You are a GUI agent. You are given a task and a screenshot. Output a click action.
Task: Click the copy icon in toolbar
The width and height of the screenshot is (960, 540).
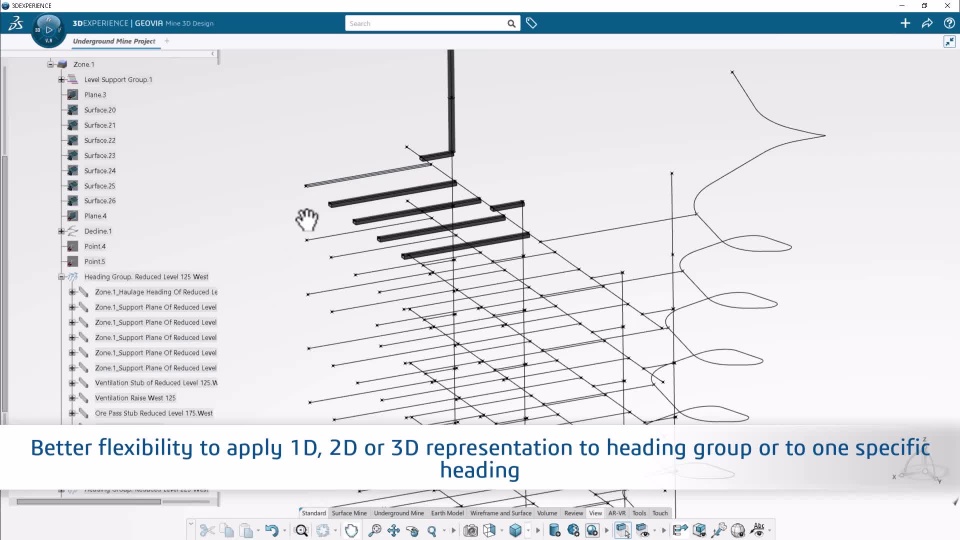(x=227, y=530)
